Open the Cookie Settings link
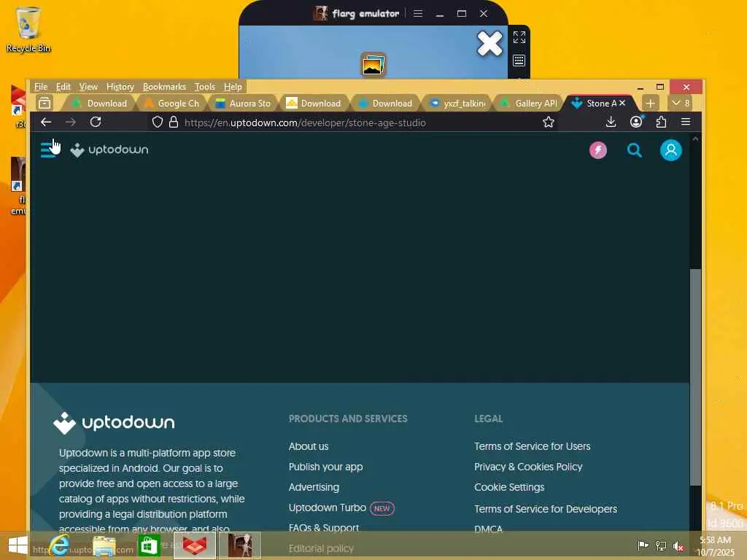The height and width of the screenshot is (560, 747). 508,487
